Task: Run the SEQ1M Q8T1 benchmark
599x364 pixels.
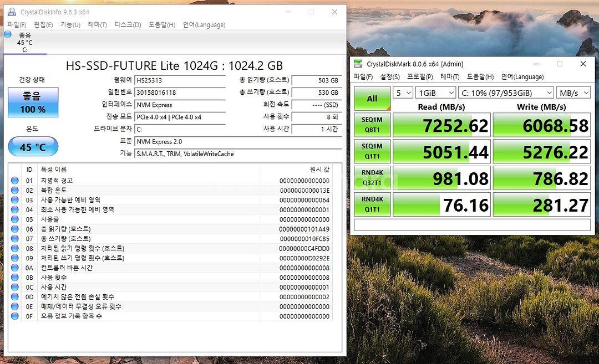Action: [372, 125]
